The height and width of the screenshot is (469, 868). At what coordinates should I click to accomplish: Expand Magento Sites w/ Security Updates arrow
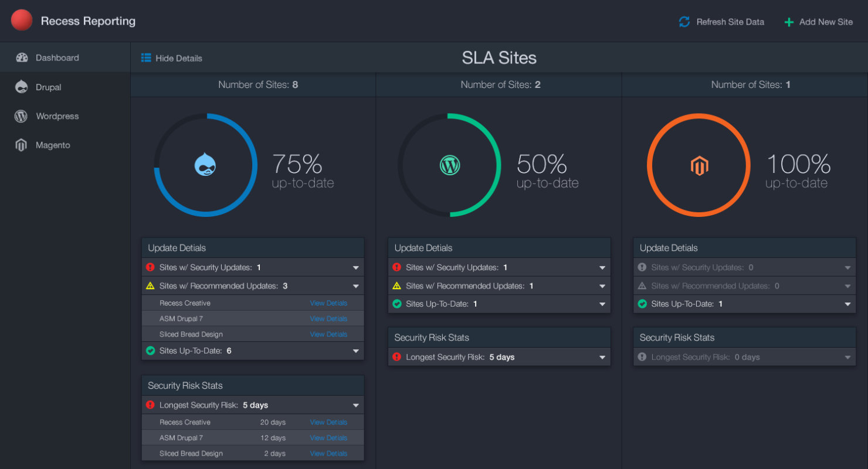tap(847, 268)
